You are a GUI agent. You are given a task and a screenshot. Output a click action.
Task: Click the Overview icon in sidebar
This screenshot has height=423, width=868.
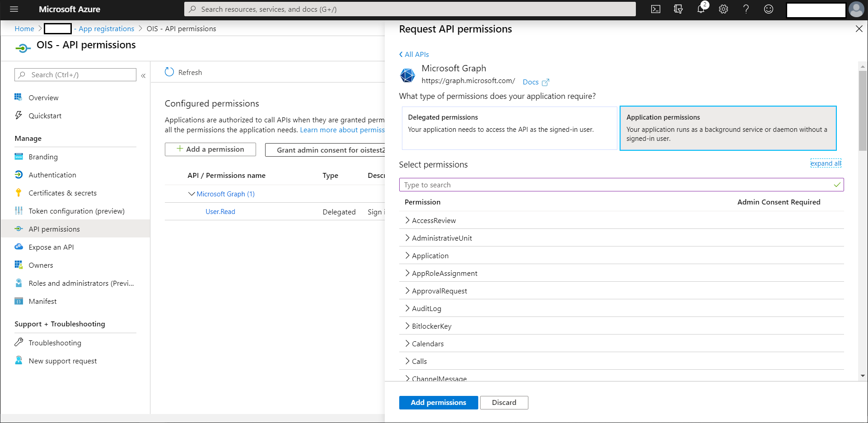[x=19, y=97]
